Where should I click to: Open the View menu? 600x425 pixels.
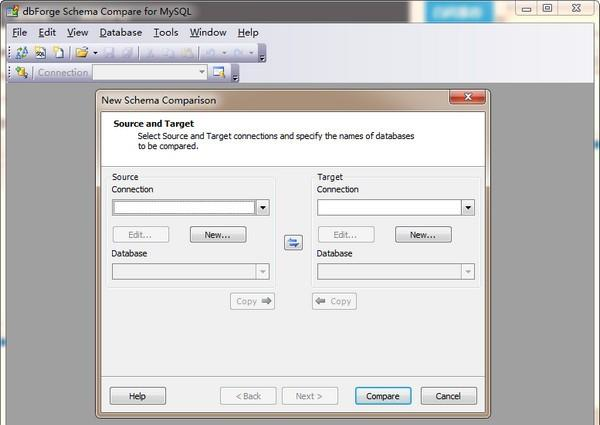click(78, 33)
